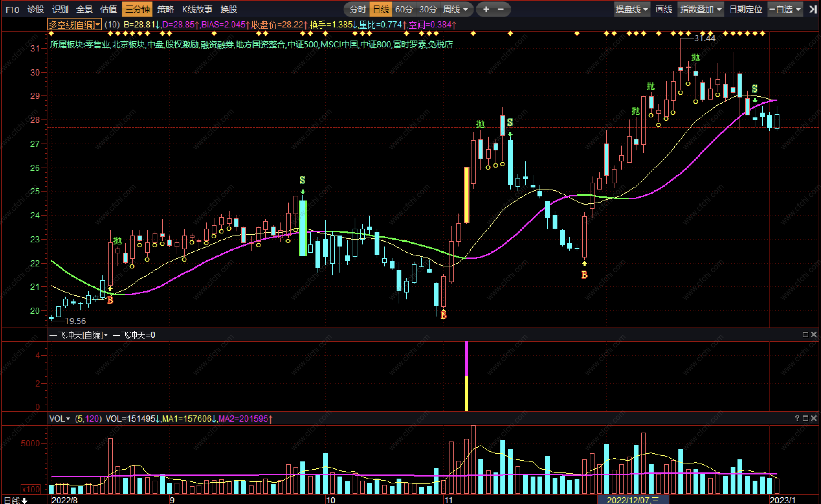Select the K线故事 tab
The width and height of the screenshot is (821, 504).
(197, 9)
